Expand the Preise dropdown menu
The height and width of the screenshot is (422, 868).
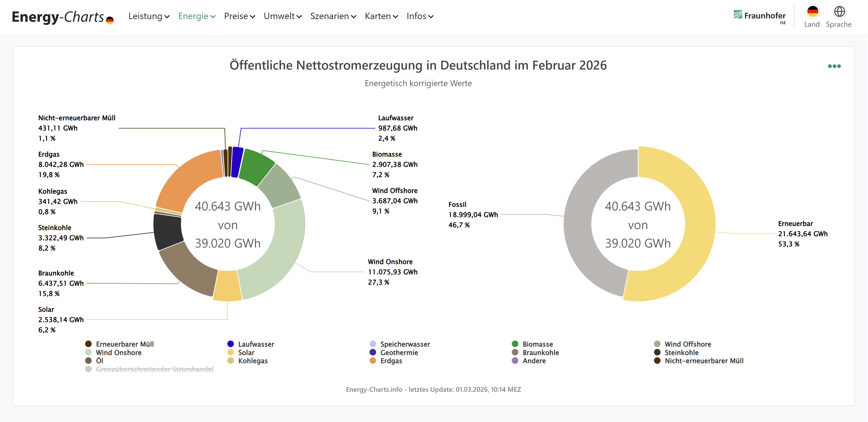[239, 16]
